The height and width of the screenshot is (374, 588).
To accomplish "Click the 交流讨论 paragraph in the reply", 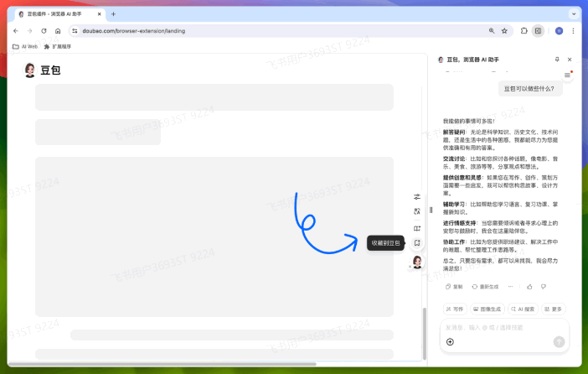I will pos(500,163).
